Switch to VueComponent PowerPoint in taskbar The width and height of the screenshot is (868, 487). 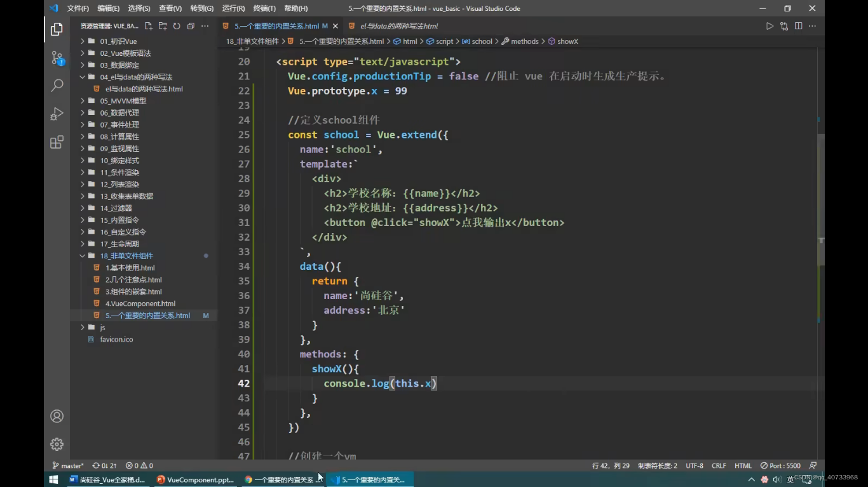pyautogui.click(x=195, y=479)
